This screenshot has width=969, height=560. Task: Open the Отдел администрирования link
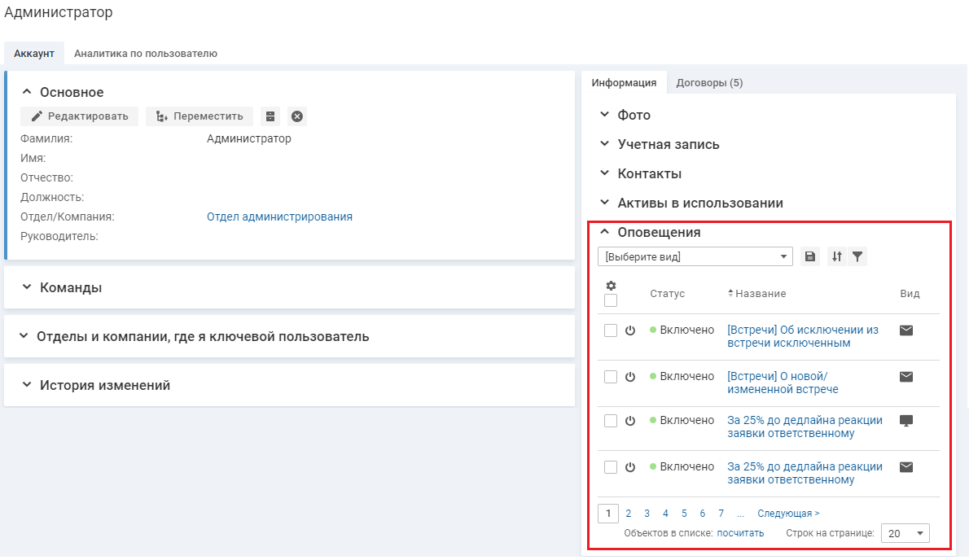[x=279, y=217]
